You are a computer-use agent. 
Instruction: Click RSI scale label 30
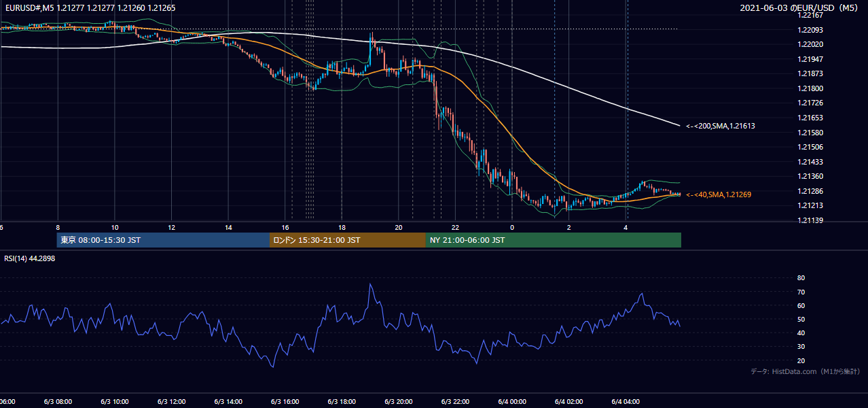tap(801, 346)
